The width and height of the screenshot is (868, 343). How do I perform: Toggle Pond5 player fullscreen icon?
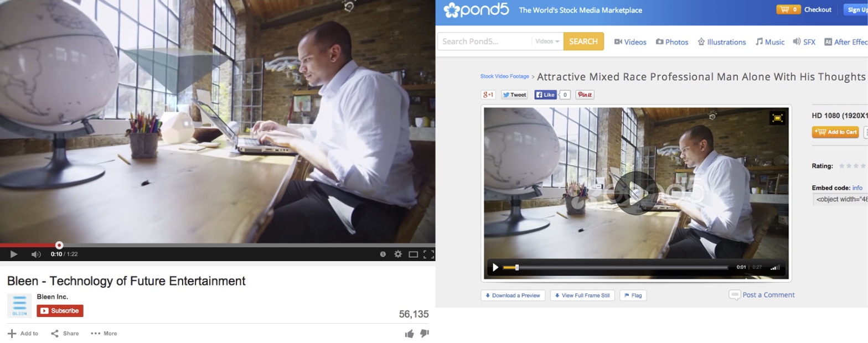777,118
